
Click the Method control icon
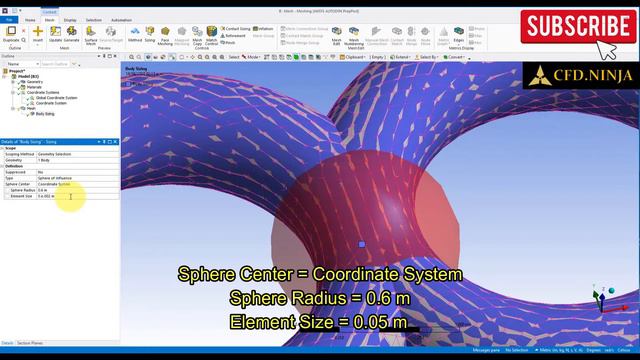pyautogui.click(x=135, y=31)
